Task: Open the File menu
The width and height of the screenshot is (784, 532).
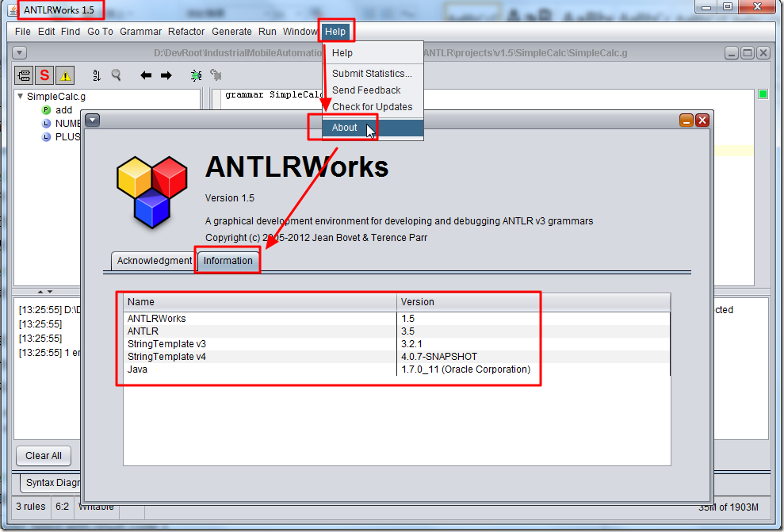Action: pyautogui.click(x=22, y=32)
